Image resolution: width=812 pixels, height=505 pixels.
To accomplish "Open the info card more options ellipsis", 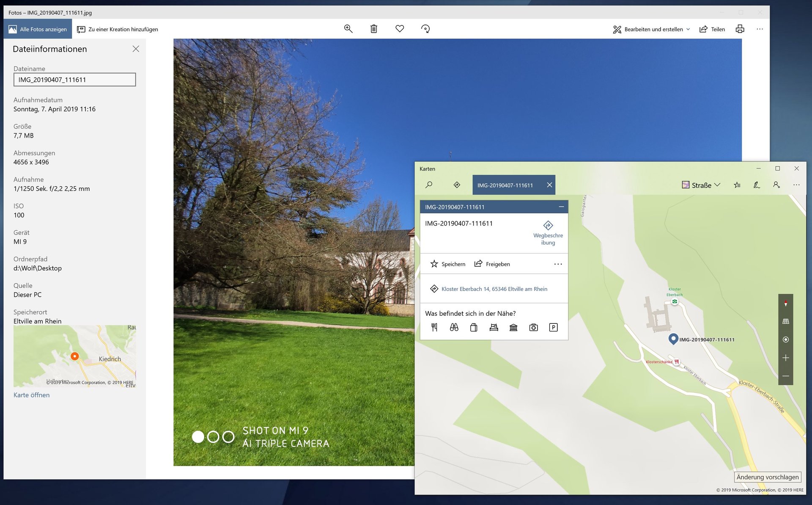I will tap(558, 264).
